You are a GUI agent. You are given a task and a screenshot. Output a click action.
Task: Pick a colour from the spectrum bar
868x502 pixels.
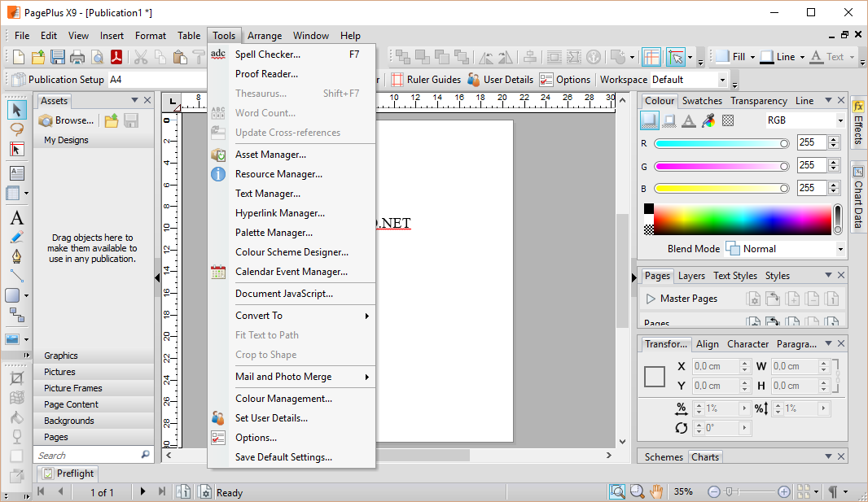tap(743, 220)
